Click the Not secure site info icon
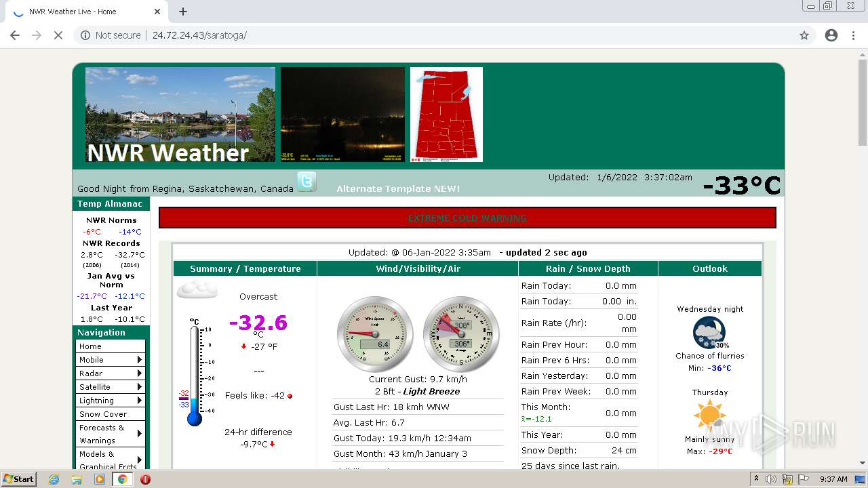Screen dimensions: 868x488 pyautogui.click(x=85, y=35)
